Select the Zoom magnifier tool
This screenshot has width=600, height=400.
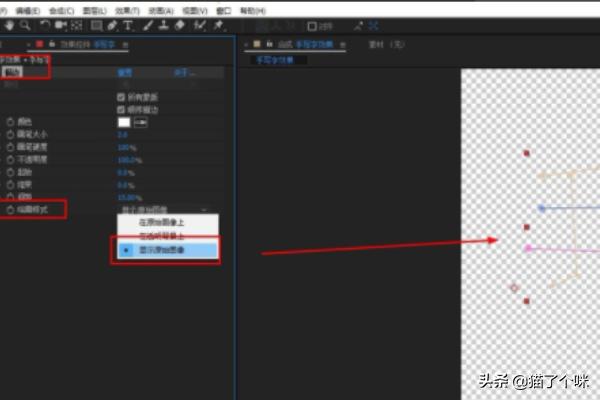[25, 26]
